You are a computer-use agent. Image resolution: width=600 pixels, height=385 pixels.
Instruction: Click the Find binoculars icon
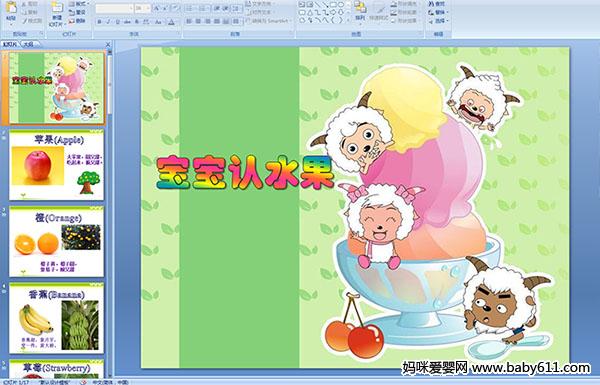431,4
